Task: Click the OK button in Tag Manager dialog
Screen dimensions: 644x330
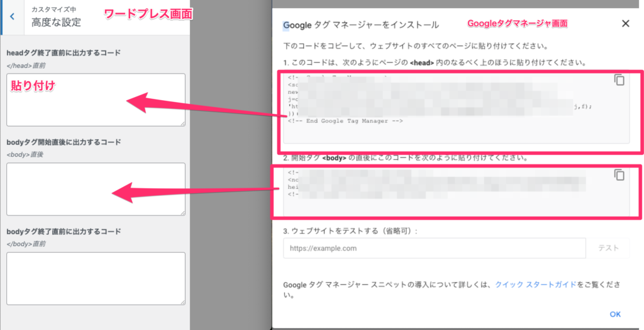Action: point(615,314)
